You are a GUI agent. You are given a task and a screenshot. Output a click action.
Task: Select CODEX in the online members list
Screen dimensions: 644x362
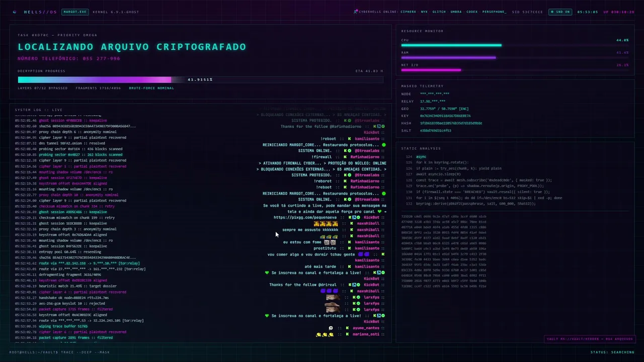pos(472,12)
